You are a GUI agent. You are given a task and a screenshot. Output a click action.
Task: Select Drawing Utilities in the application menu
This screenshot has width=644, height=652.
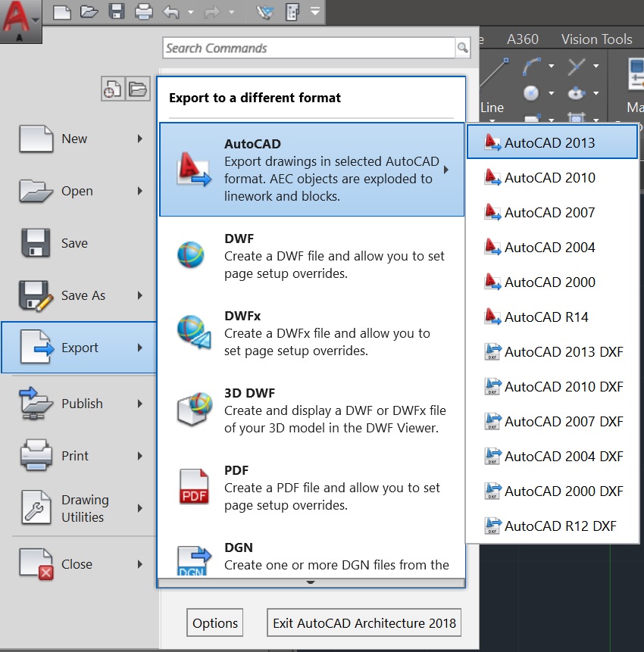[79, 508]
